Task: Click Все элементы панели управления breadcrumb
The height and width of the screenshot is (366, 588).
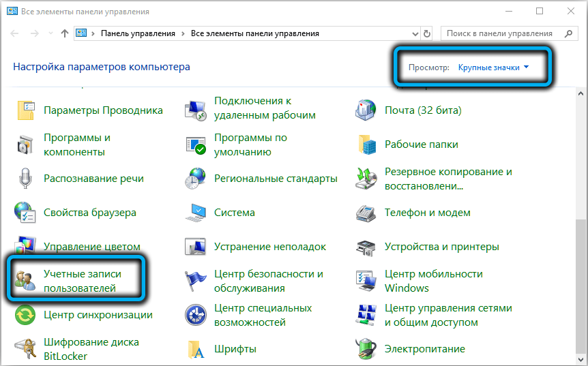Action: (255, 33)
